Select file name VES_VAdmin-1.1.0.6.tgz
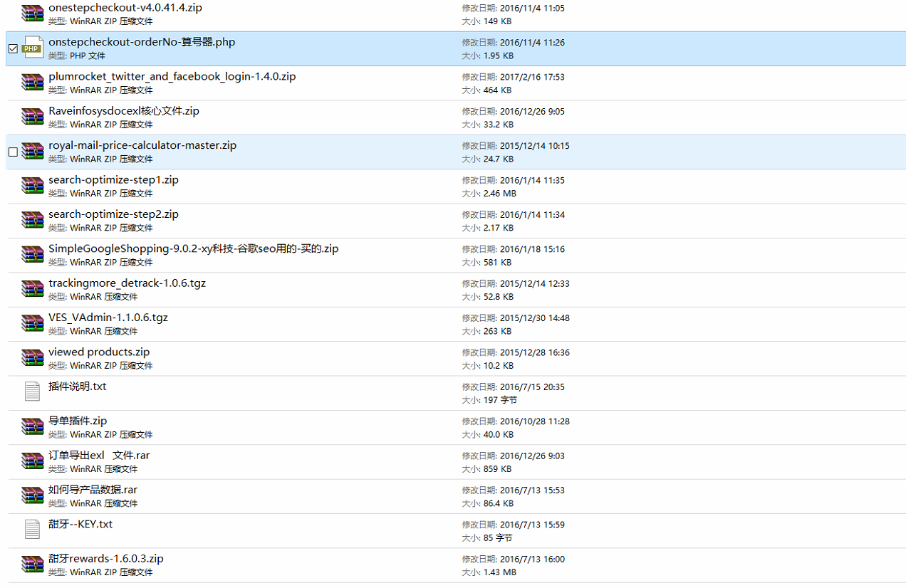 point(108,317)
